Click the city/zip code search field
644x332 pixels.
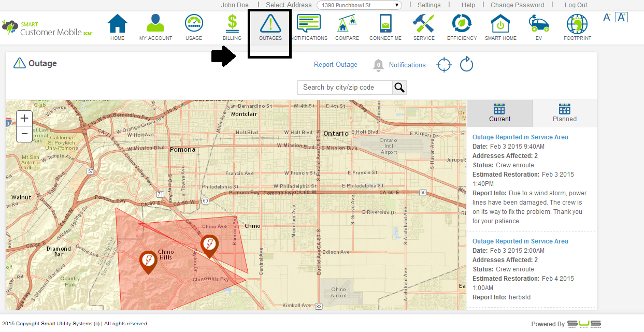pos(345,88)
